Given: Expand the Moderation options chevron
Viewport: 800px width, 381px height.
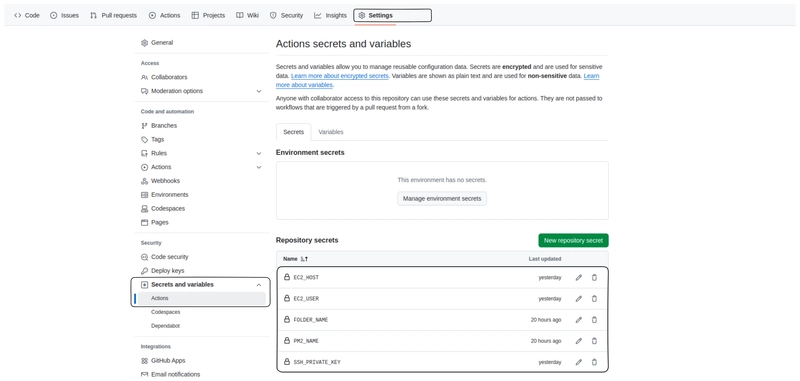Looking at the screenshot, I should pos(259,91).
